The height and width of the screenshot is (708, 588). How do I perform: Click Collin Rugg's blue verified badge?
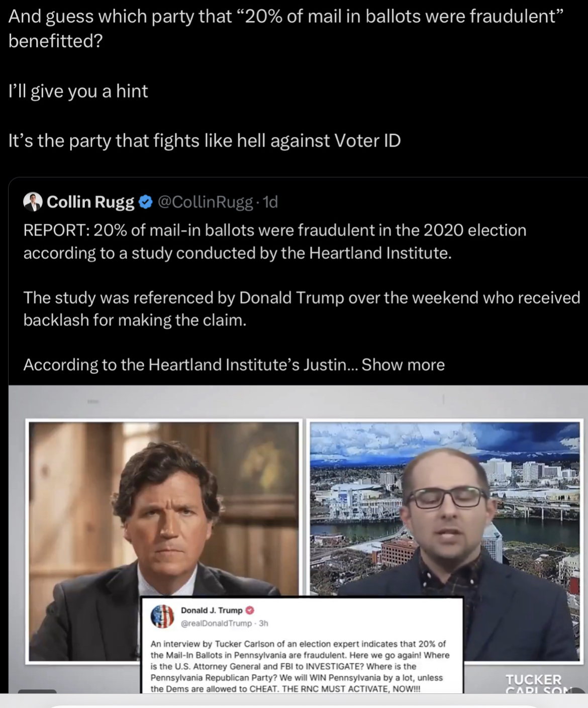145,202
